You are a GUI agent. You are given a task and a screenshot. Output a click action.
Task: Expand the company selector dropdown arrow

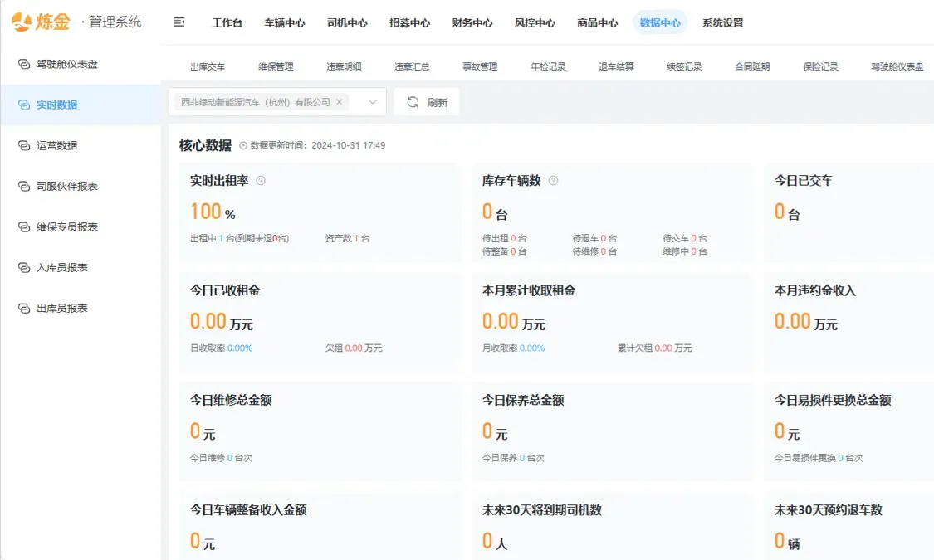(x=373, y=102)
